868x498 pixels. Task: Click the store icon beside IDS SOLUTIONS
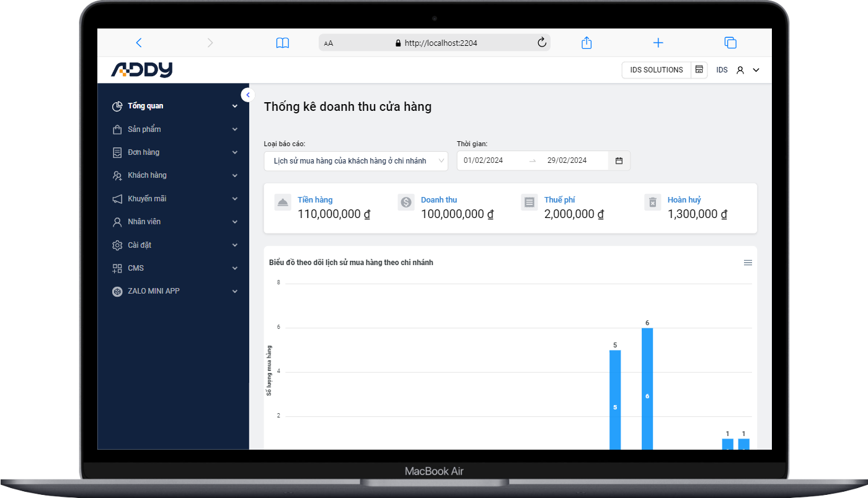point(699,70)
